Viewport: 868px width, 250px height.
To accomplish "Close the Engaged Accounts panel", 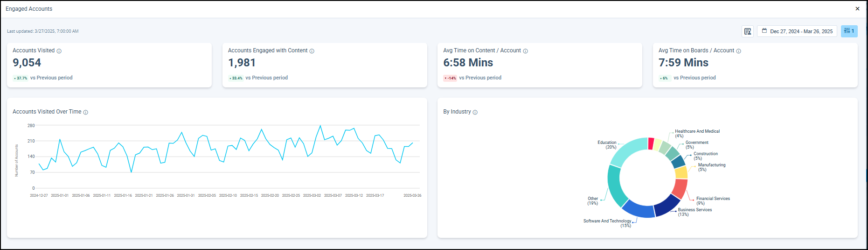I will point(857,9).
